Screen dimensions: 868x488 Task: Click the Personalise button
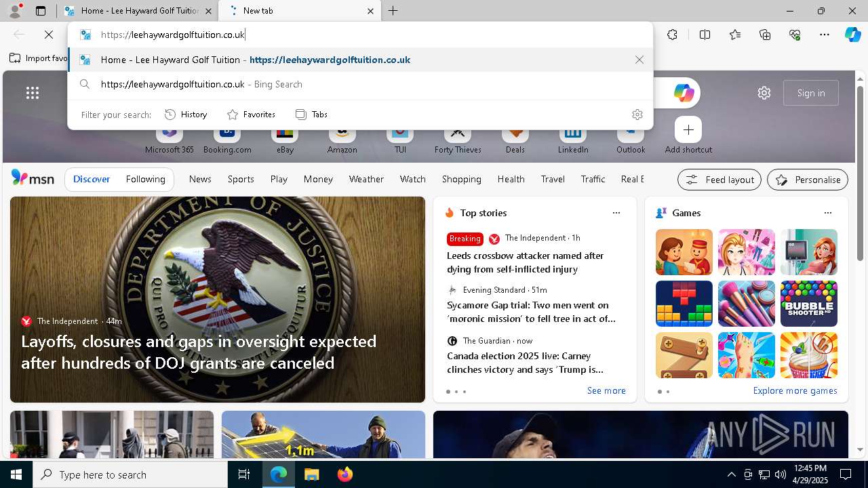pyautogui.click(x=808, y=180)
